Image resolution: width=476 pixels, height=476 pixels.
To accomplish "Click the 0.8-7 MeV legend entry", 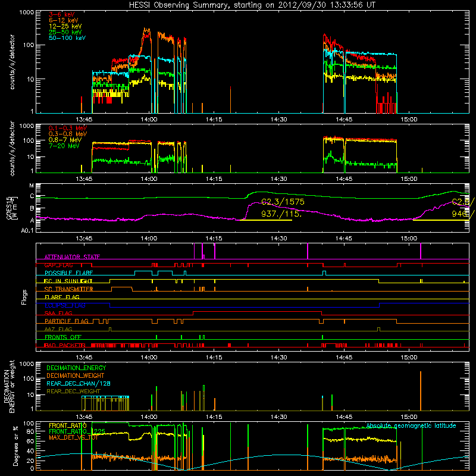I will [x=65, y=140].
